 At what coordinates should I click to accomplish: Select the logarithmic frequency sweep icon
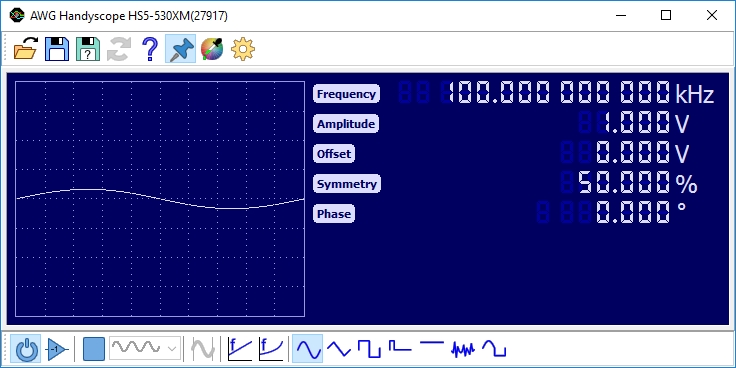click(271, 349)
